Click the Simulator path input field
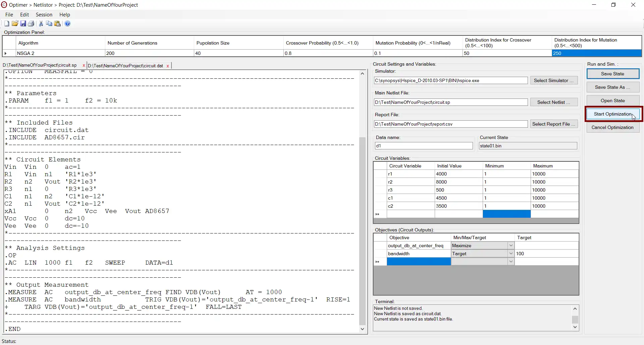Screen dimensions: 644x345 (450, 80)
